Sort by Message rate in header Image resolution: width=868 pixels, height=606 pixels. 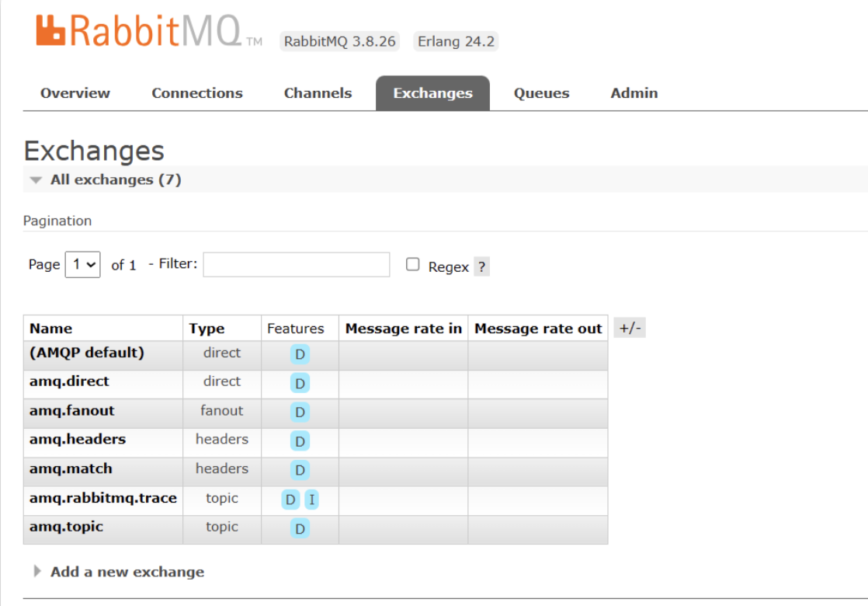click(404, 329)
